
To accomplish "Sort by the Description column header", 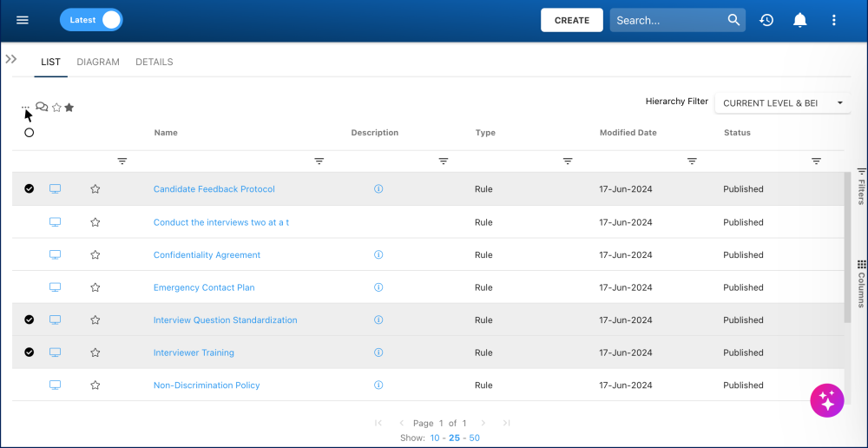I will [x=375, y=133].
